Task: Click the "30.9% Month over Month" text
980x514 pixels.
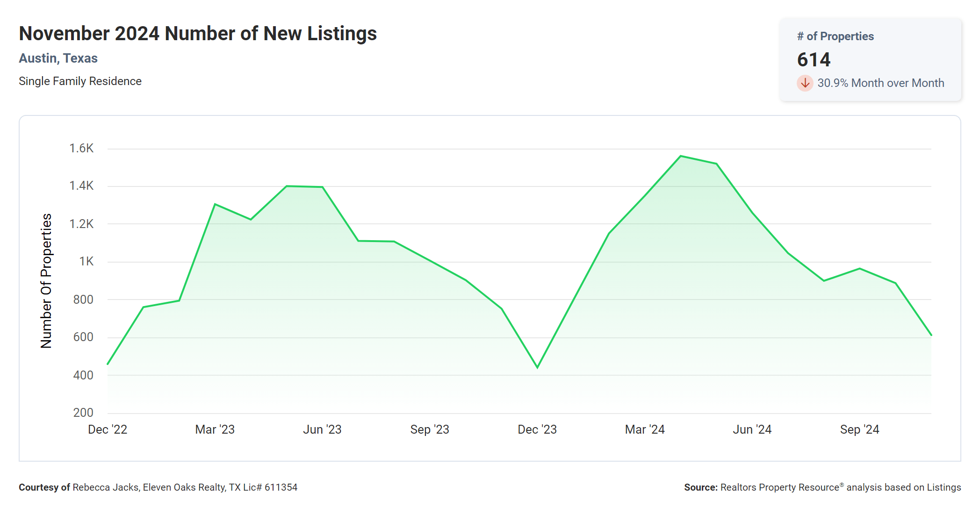Action: pyautogui.click(x=880, y=83)
